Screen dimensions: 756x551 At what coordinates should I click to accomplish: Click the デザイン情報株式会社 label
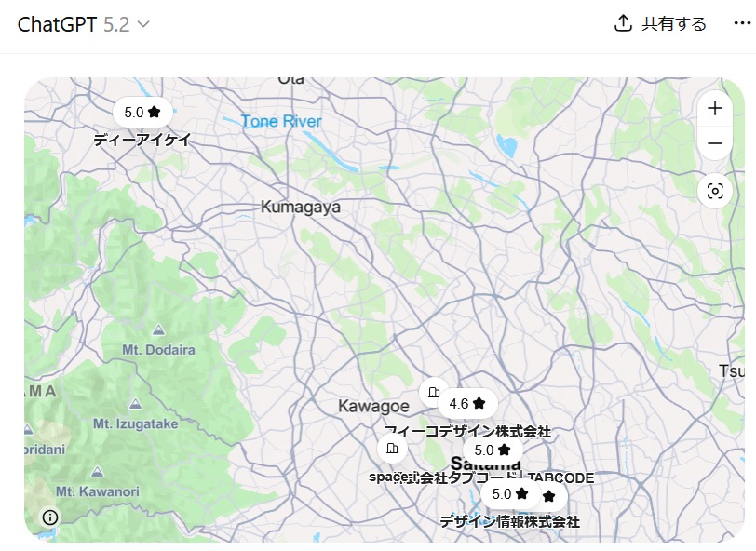coord(509,522)
